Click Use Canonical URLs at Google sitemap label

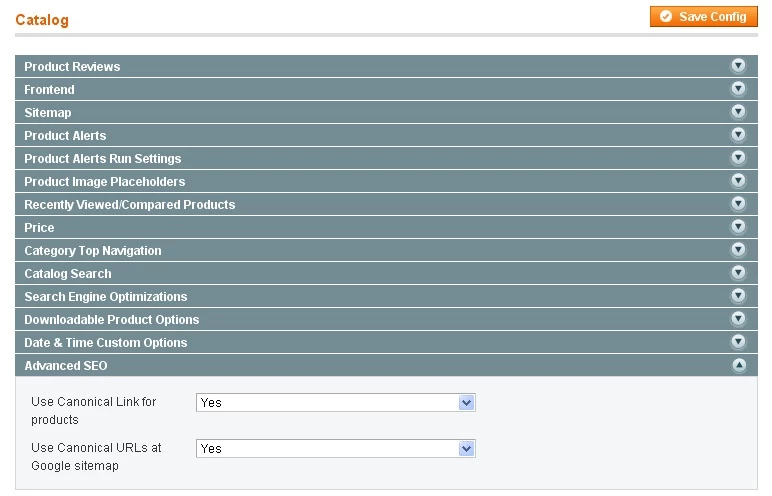[96, 456]
